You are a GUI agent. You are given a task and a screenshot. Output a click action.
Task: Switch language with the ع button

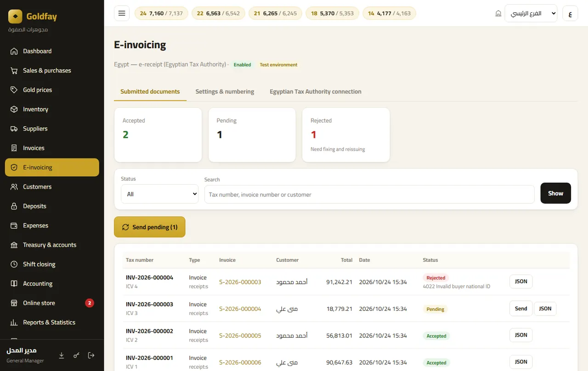pyautogui.click(x=570, y=13)
